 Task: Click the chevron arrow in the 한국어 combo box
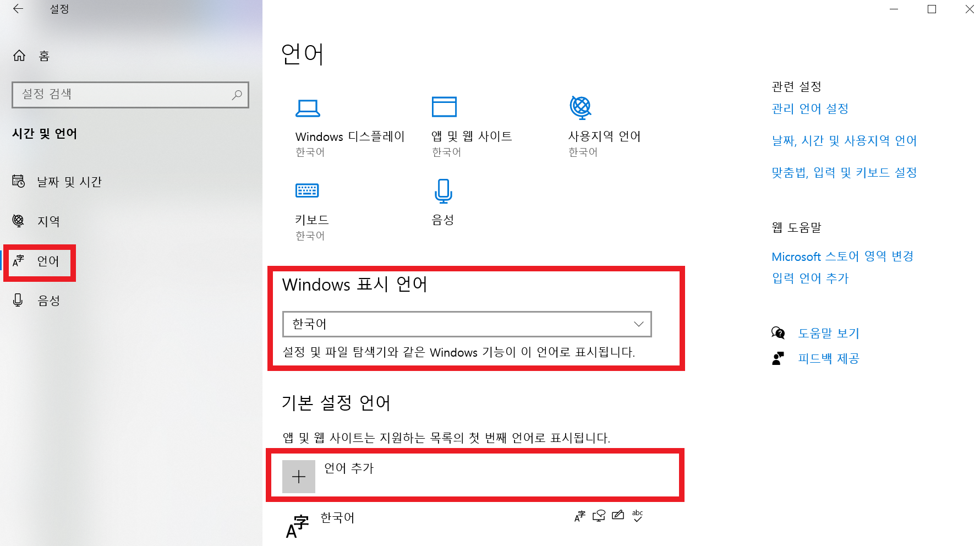coord(638,324)
